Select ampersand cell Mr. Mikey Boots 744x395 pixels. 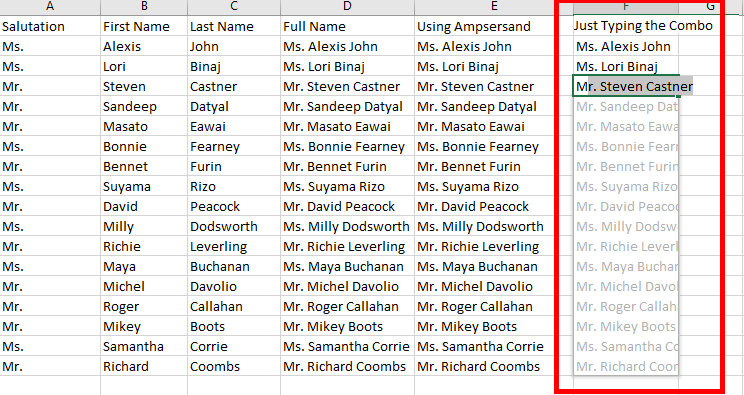point(493,326)
